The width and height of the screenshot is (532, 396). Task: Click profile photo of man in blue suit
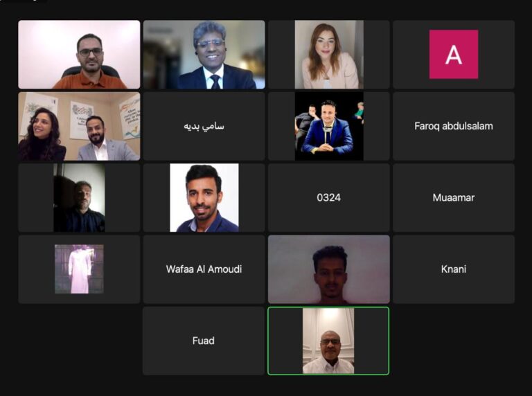tap(329, 126)
